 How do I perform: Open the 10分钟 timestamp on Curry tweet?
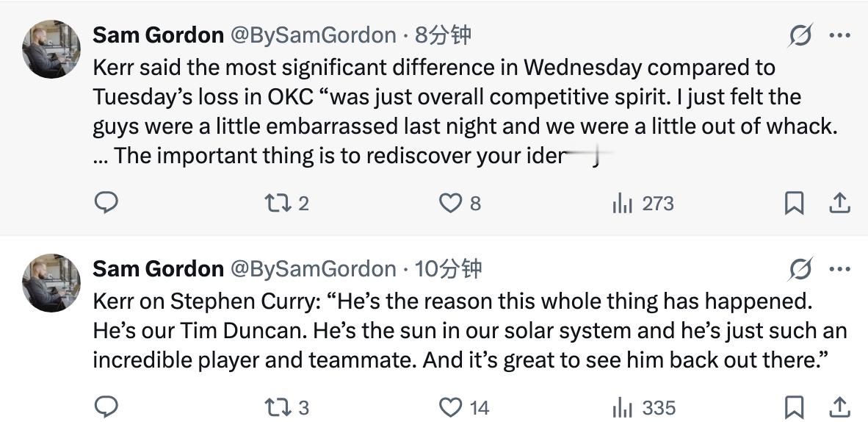coord(448,268)
